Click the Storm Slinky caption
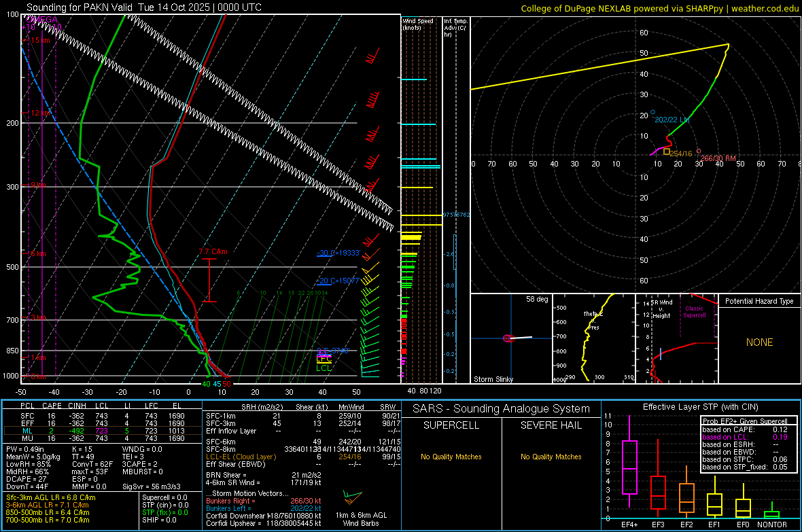802x532 pixels. point(493,379)
